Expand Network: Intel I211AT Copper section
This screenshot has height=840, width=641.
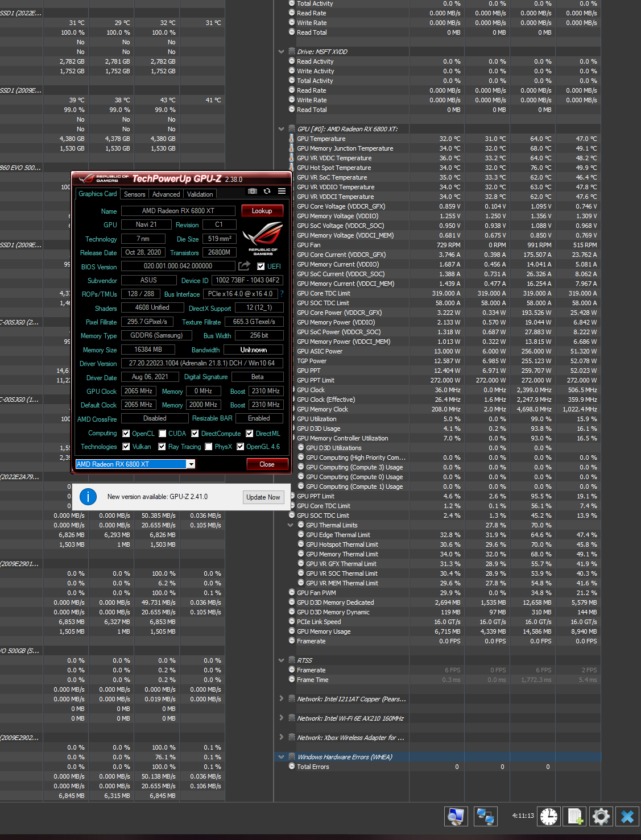[281, 698]
